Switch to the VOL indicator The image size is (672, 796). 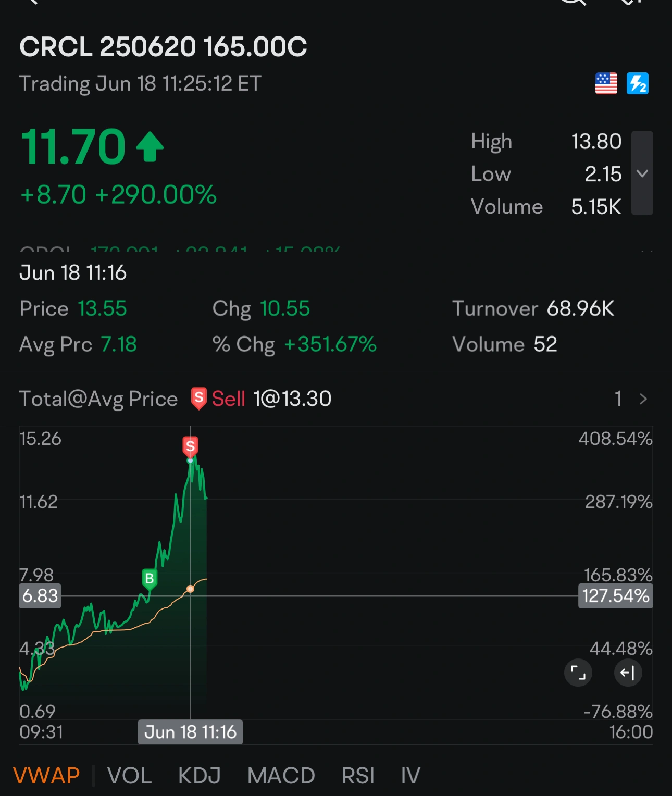129,776
